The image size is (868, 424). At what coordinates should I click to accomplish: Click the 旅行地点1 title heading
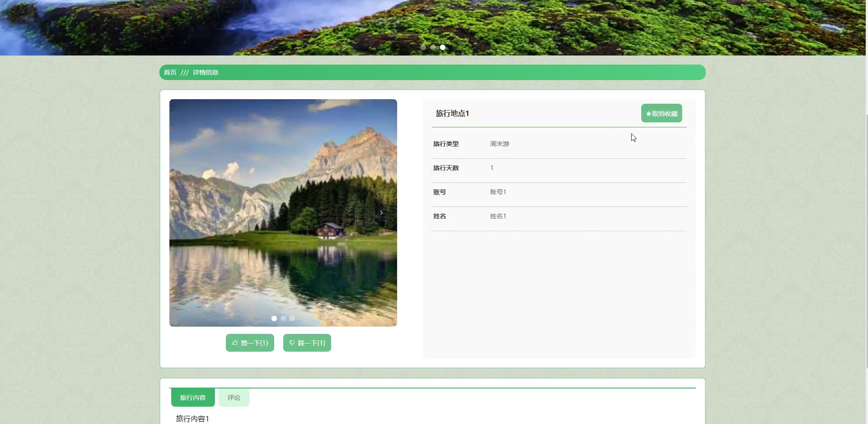point(453,113)
